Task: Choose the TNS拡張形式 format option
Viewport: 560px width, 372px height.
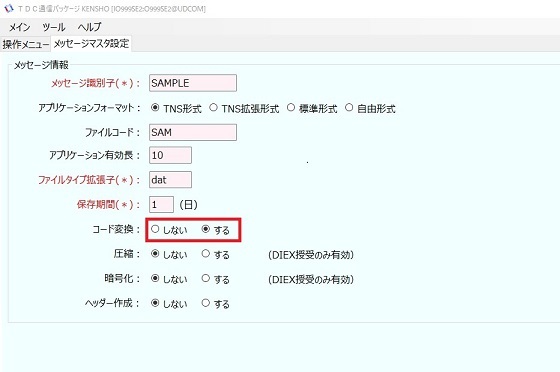Action: pos(213,107)
